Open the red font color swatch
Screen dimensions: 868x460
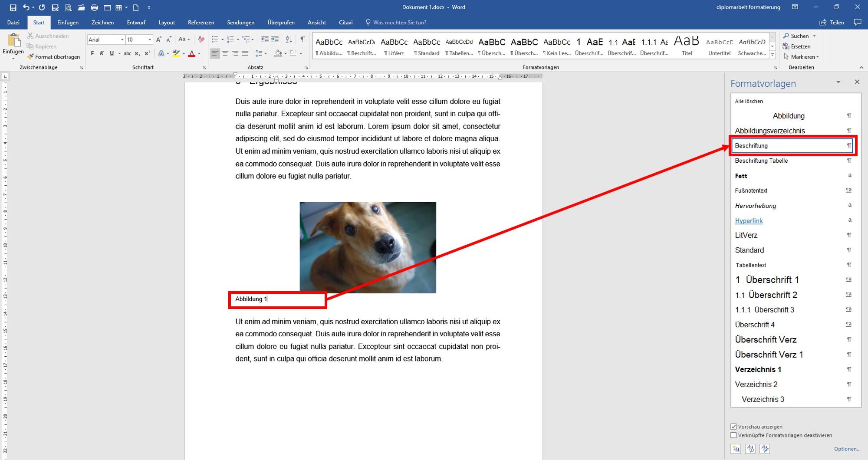[x=192, y=53]
